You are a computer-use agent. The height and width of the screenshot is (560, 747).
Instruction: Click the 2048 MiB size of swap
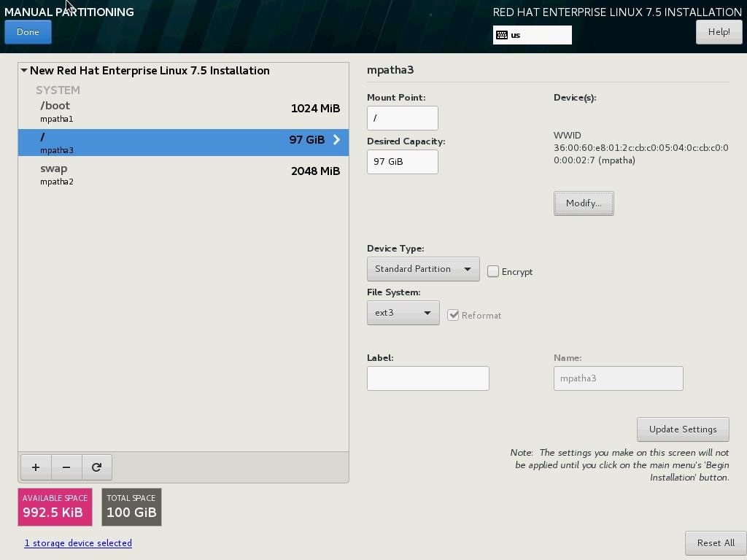click(x=315, y=171)
